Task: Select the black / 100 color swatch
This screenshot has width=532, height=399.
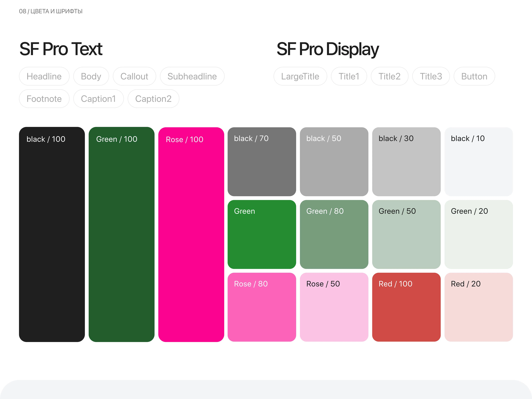Action: click(x=52, y=234)
